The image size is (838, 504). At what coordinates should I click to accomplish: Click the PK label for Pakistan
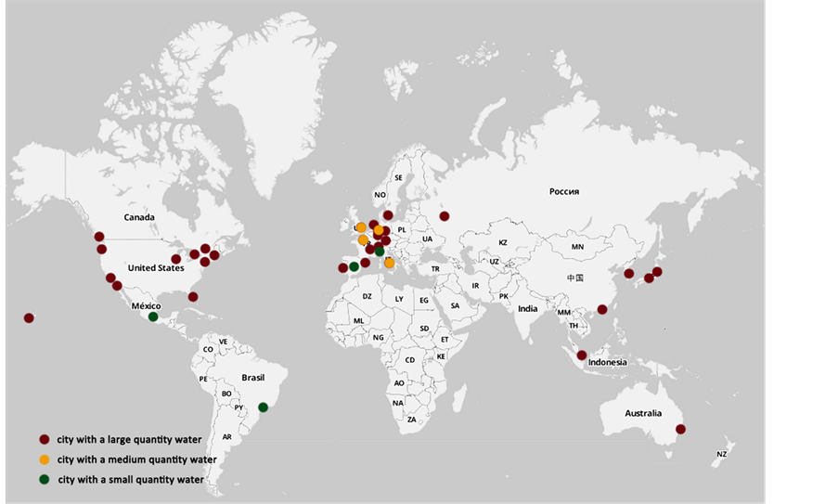pos(503,296)
